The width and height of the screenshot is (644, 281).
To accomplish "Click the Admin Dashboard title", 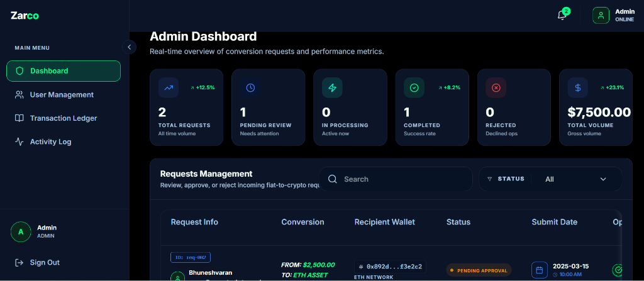I will point(203,36).
